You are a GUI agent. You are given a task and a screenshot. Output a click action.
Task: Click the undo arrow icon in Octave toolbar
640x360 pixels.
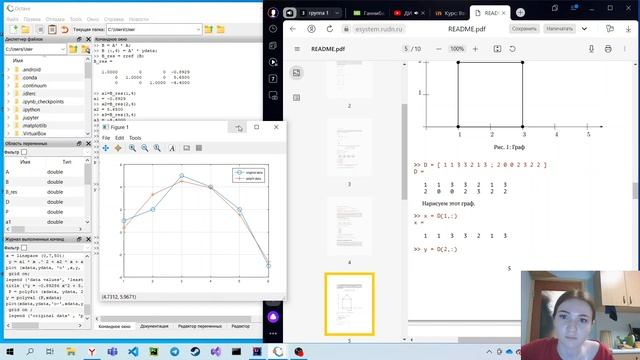pyautogui.click(x=64, y=29)
